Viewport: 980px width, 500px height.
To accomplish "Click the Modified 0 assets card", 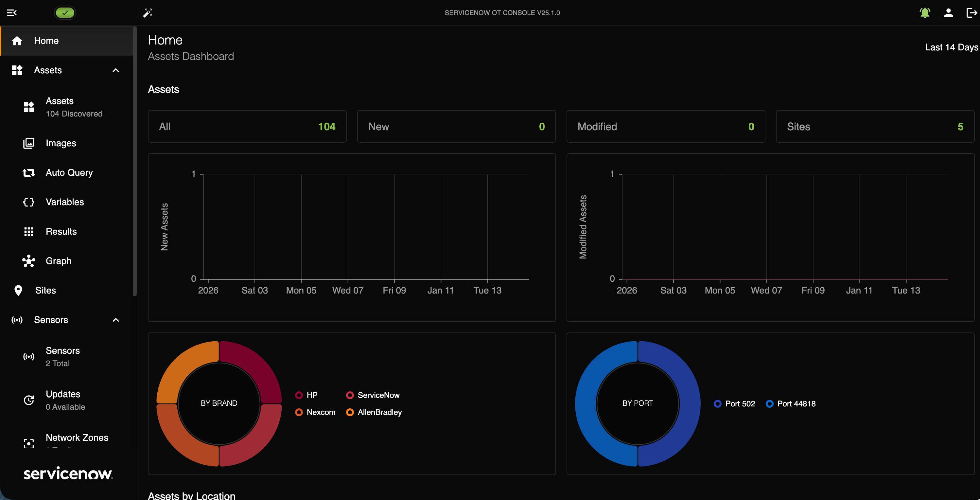I will click(666, 127).
